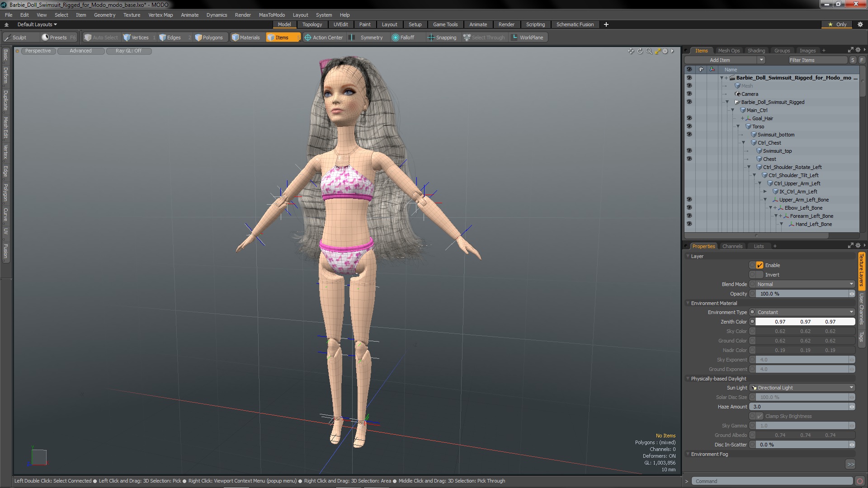Toggle visibility of Hand_Left_Bone
868x488 pixels.
689,224
